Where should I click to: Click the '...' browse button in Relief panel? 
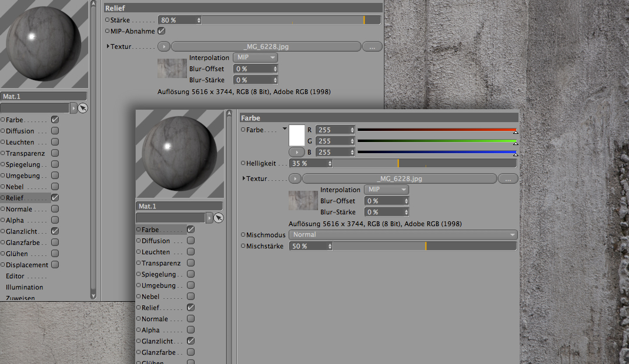372,46
